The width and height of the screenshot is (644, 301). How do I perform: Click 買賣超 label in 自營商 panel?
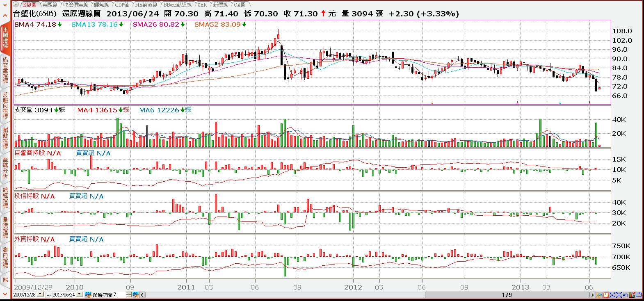point(85,153)
